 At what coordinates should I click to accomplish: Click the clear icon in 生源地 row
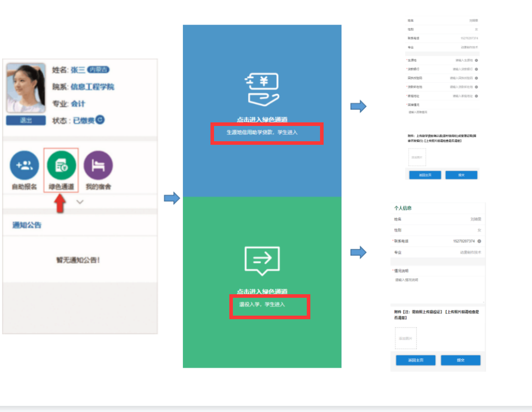pos(476,60)
